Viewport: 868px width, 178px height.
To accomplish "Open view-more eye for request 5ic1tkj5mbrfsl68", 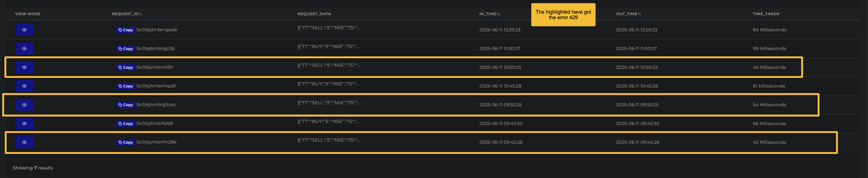I will point(24,123).
